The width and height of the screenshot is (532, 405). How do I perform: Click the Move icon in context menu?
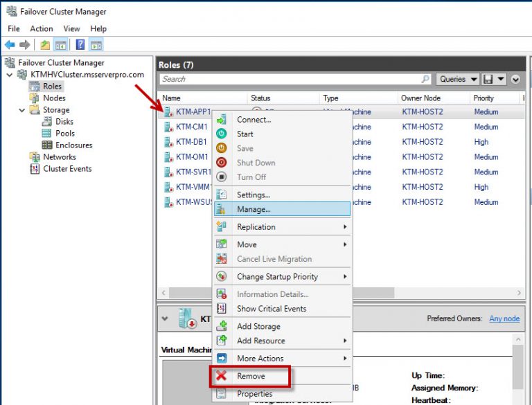pos(222,244)
